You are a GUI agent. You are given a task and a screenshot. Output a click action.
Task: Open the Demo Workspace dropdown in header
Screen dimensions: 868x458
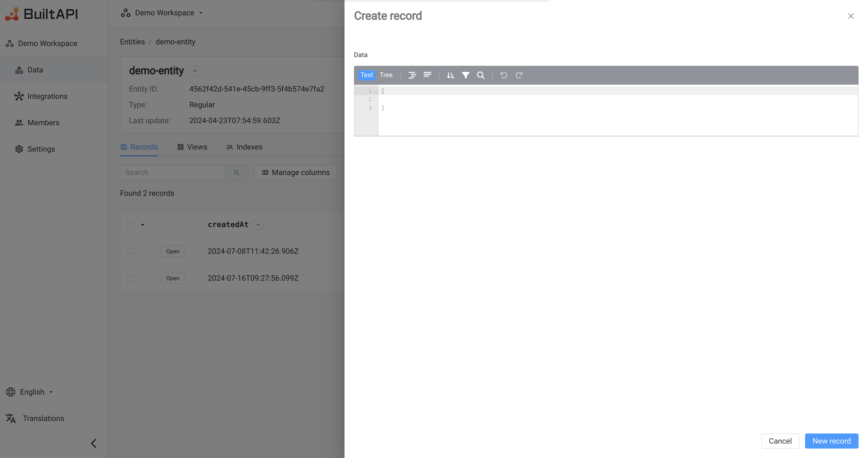pyautogui.click(x=162, y=13)
